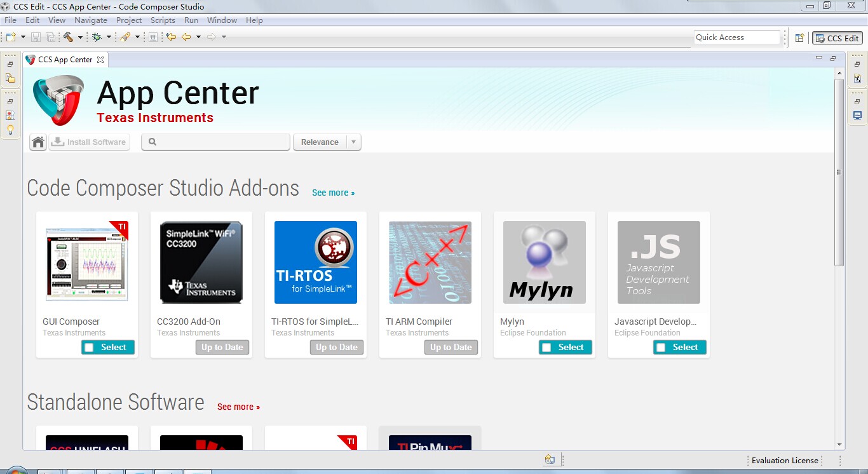Tick the Select checkbox for Mylyn
The width and height of the screenshot is (868, 474).
click(x=546, y=348)
